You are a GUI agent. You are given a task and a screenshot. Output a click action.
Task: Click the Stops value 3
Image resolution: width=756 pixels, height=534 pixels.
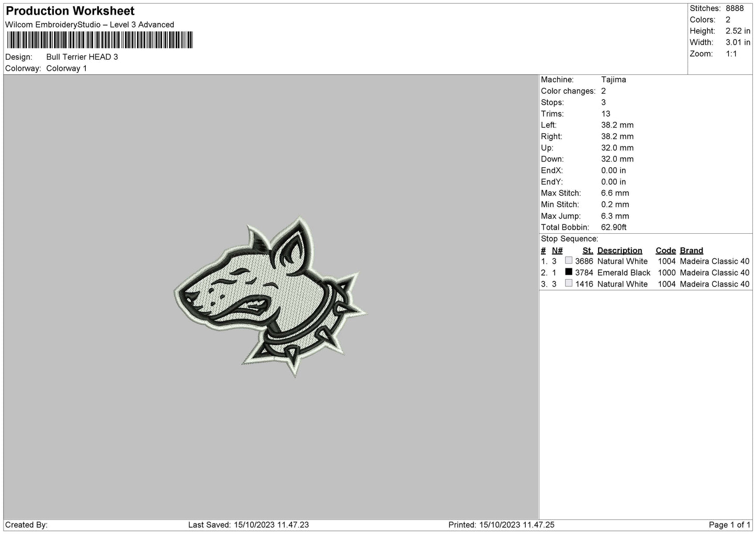tap(603, 103)
